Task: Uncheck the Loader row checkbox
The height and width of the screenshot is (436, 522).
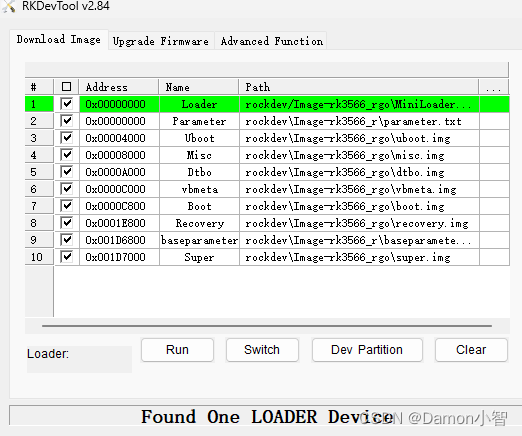Action: pos(67,104)
